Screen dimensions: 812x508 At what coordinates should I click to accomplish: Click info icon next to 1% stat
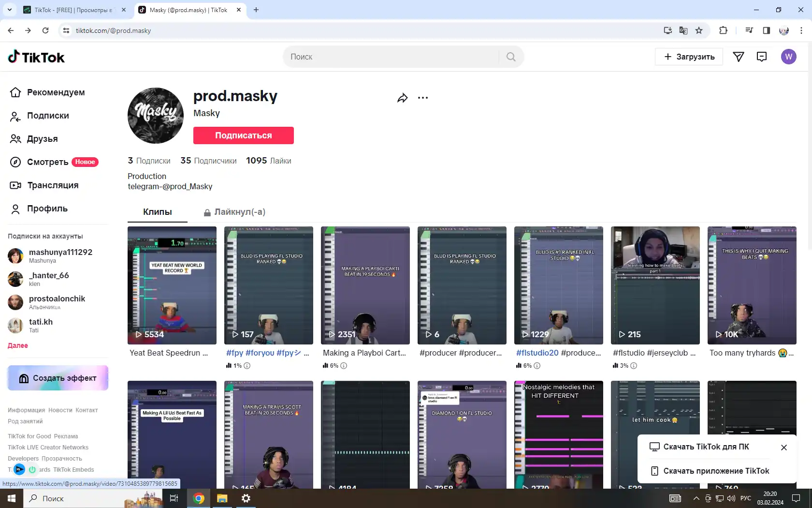click(x=247, y=366)
